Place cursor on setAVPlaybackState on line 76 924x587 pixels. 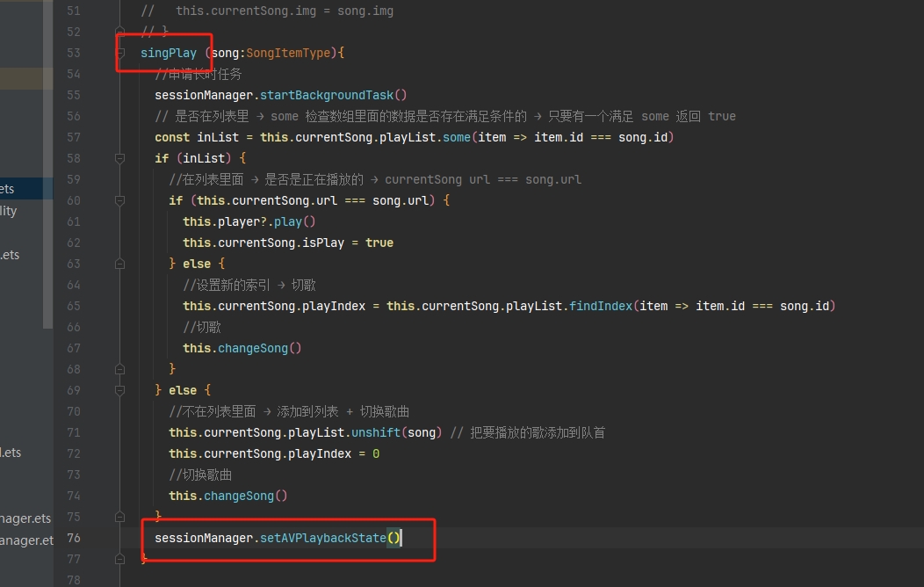click(x=322, y=538)
